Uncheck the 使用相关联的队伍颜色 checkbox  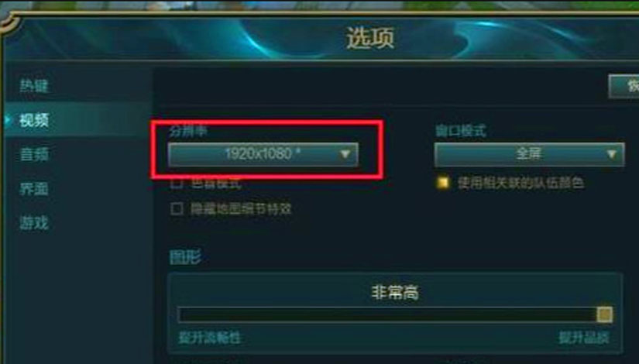click(442, 183)
